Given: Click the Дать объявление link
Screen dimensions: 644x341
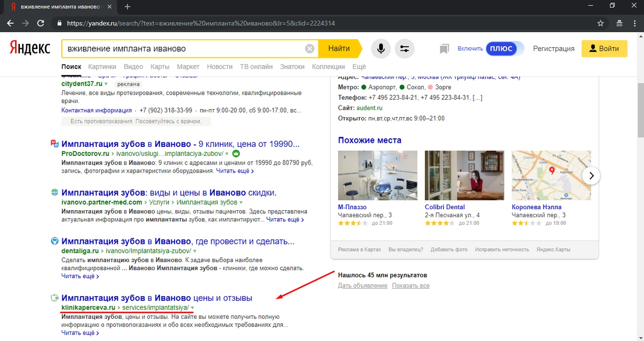Looking at the screenshot, I should [x=363, y=286].
